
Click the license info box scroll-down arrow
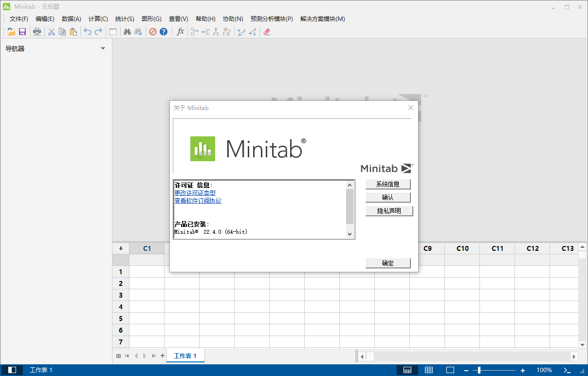pos(349,234)
